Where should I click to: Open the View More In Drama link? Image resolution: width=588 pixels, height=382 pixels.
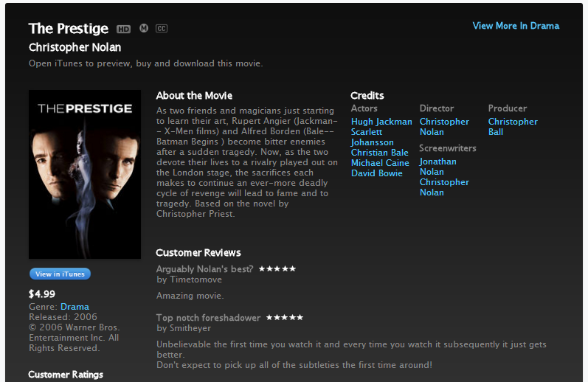click(516, 26)
